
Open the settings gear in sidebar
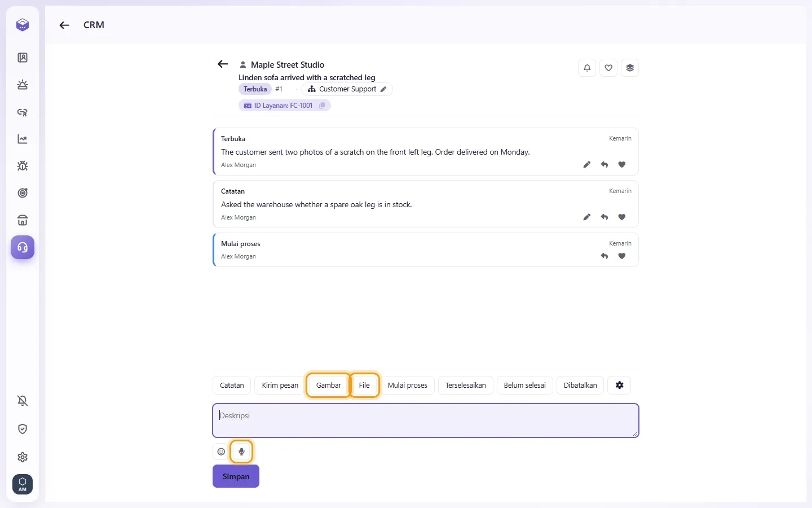23,457
